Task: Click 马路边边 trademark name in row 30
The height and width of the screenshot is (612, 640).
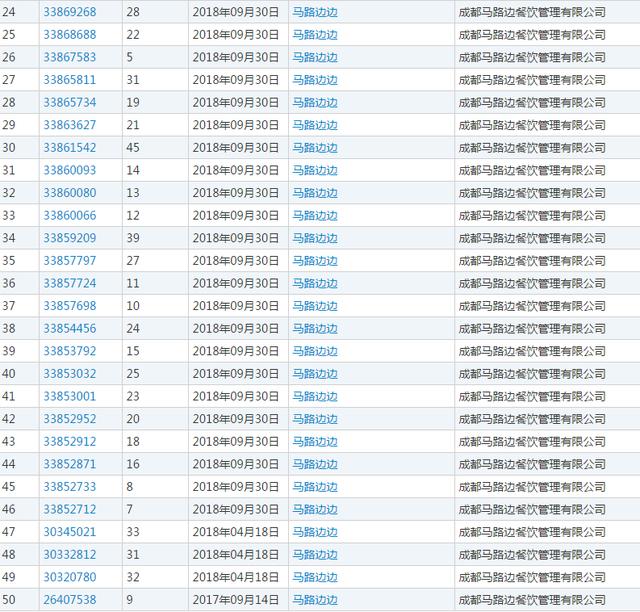Action: pyautogui.click(x=315, y=148)
